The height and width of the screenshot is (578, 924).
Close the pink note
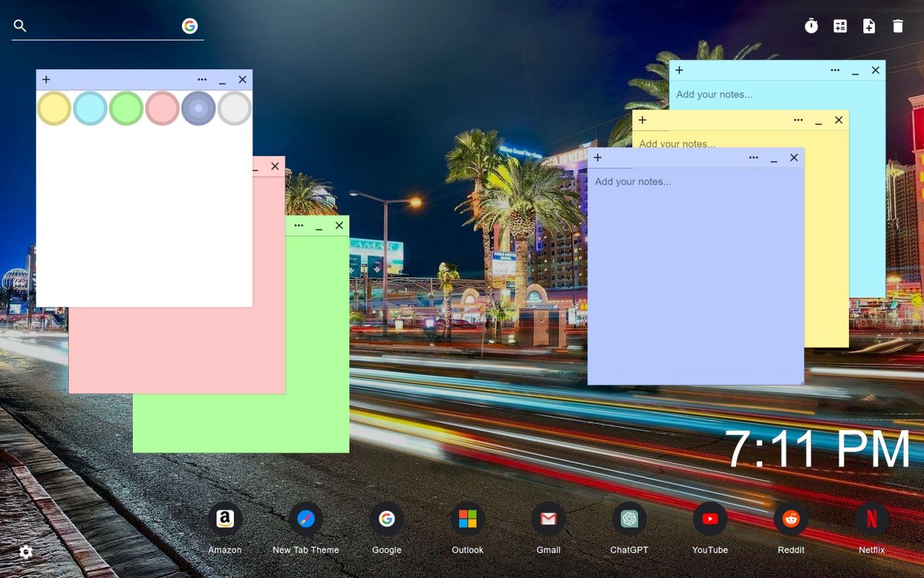tap(275, 166)
